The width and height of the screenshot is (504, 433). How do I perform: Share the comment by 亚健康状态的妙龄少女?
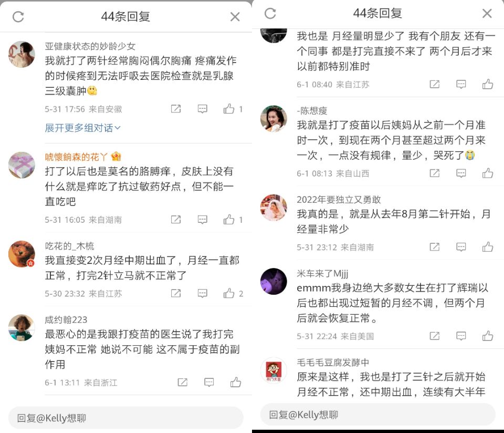tap(176, 109)
